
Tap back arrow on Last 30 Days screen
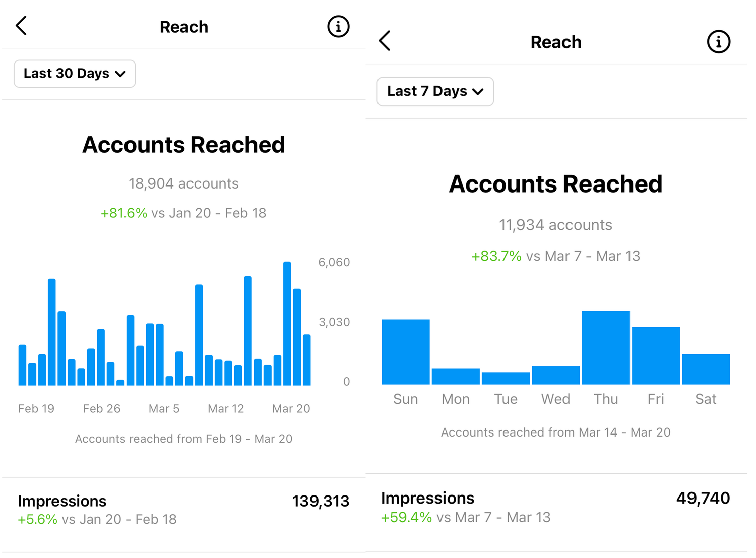pos(21,26)
